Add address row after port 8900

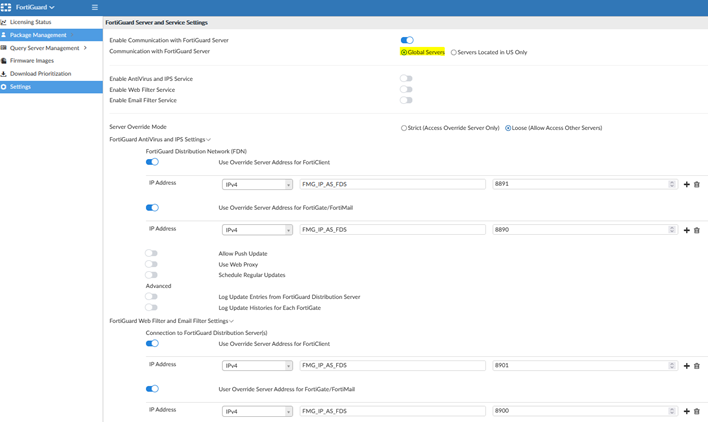click(686, 412)
